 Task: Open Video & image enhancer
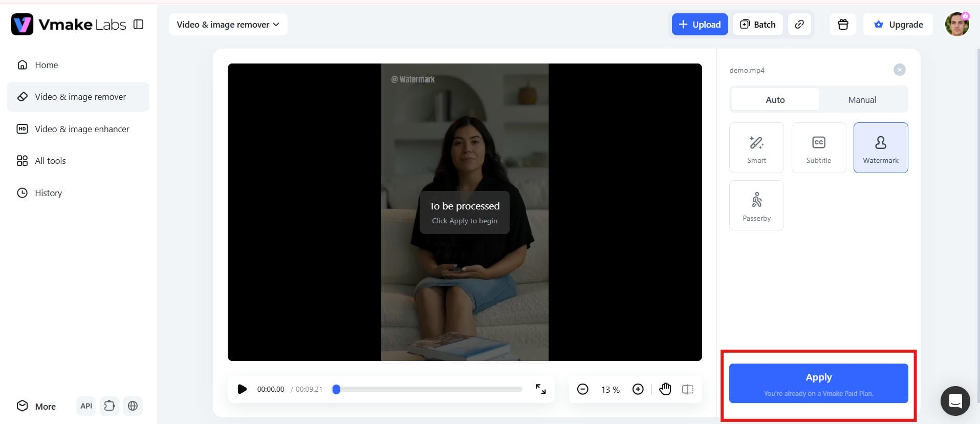(78, 129)
